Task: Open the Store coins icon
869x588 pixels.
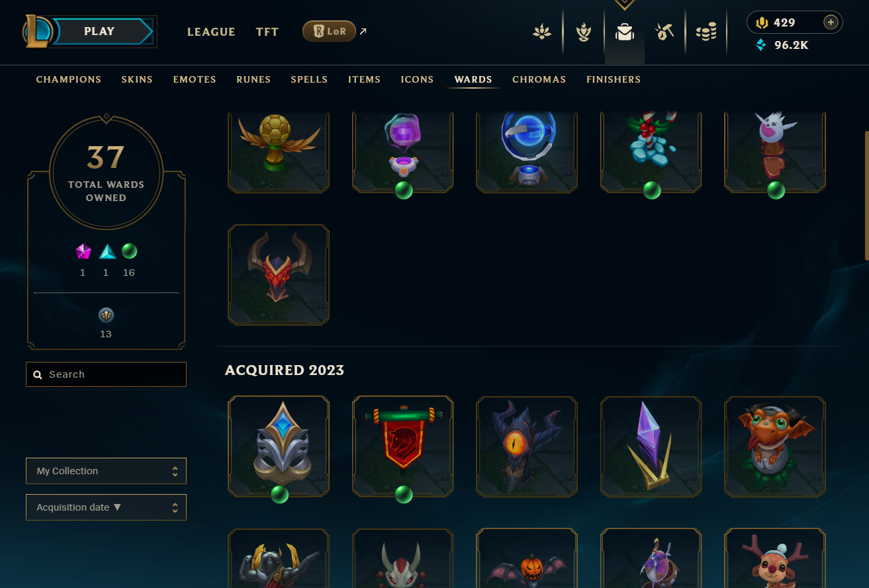Action: [x=706, y=32]
